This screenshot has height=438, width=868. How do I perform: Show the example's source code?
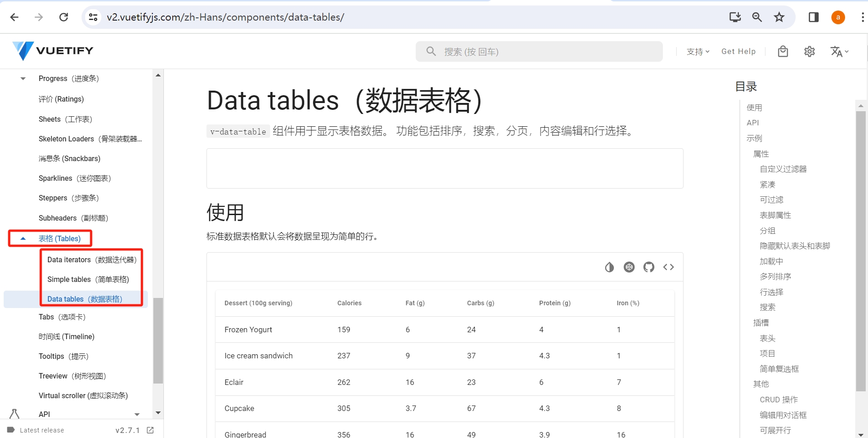[x=668, y=267]
